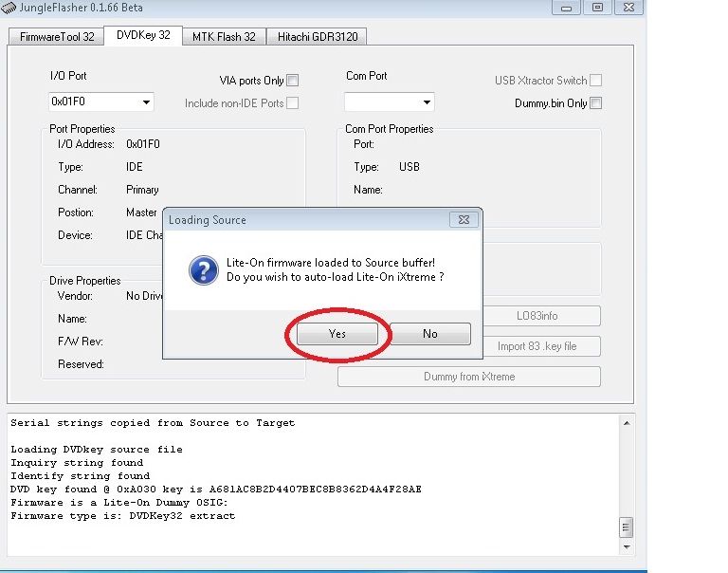Image resolution: width=728 pixels, height=573 pixels.
Task: Enable Dummy.bin Only checkbox
Action: (x=595, y=103)
